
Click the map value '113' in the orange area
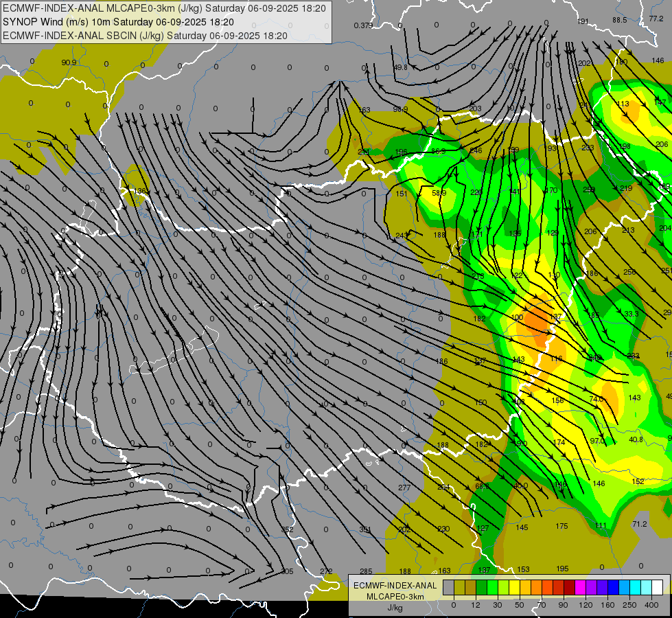[623, 104]
